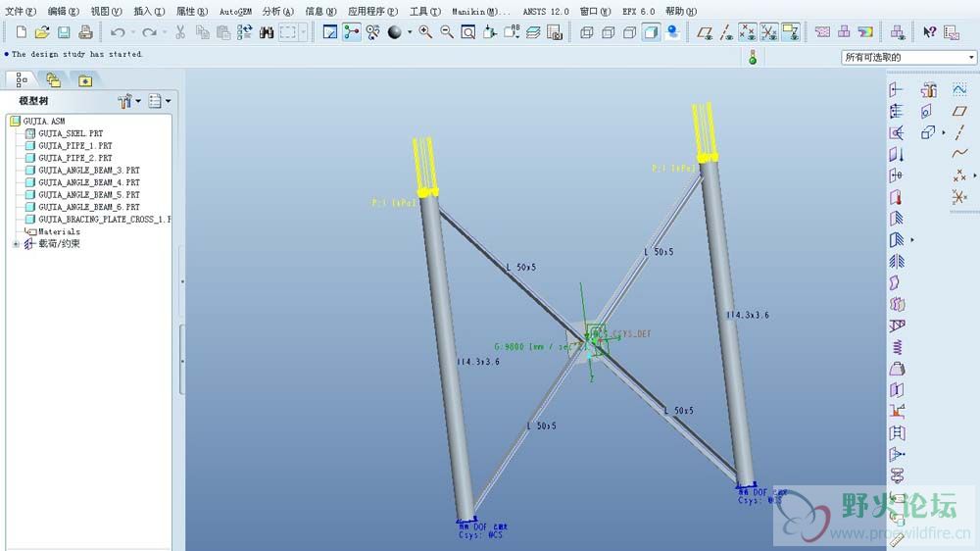The width and height of the screenshot is (980, 551).
Task: Toggle coordinate systems display
Action: tap(768, 32)
